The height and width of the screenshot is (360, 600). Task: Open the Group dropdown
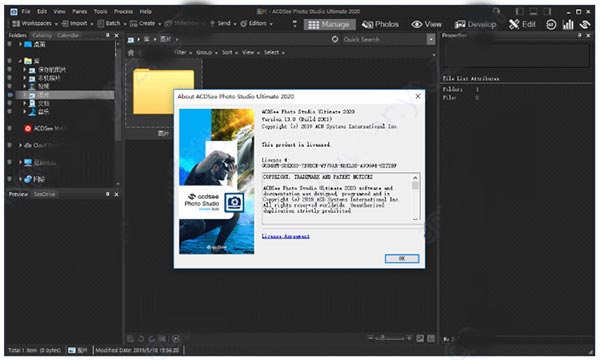click(207, 52)
